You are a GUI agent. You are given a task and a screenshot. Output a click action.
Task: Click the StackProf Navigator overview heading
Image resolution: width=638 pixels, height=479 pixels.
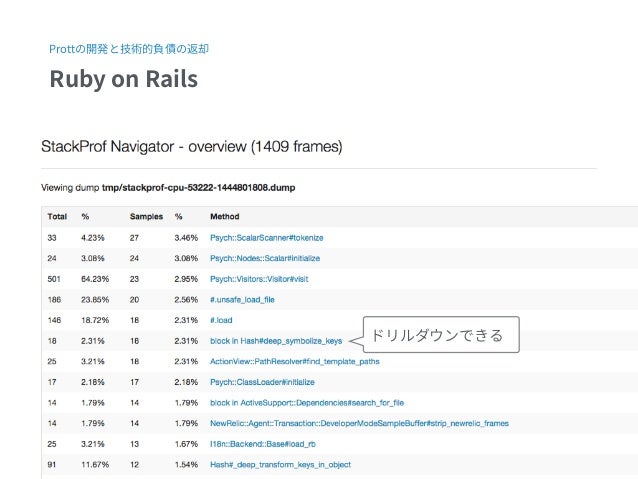coord(192,147)
